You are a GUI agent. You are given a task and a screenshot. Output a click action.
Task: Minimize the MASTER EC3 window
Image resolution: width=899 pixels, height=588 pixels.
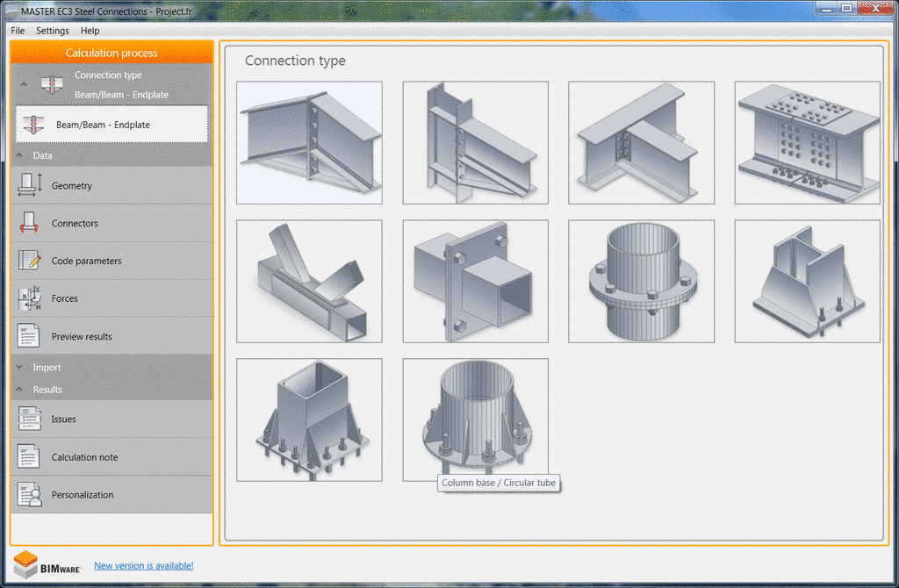tap(826, 8)
